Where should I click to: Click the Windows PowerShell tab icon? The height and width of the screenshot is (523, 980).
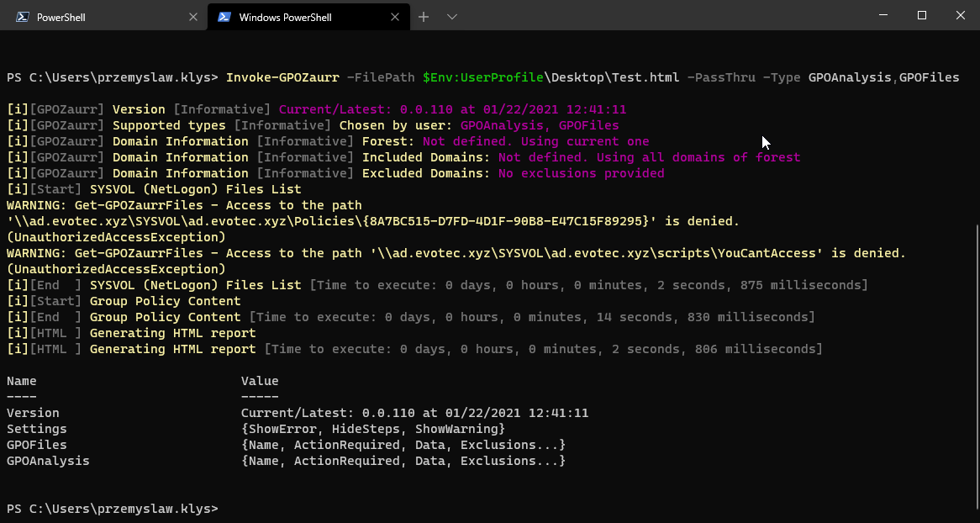coord(224,17)
